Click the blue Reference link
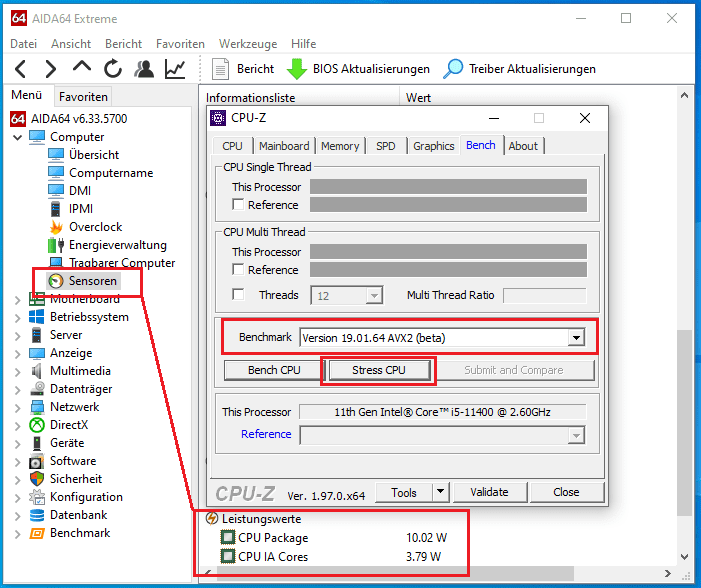Screen dimensions: 701x588 click(x=266, y=434)
